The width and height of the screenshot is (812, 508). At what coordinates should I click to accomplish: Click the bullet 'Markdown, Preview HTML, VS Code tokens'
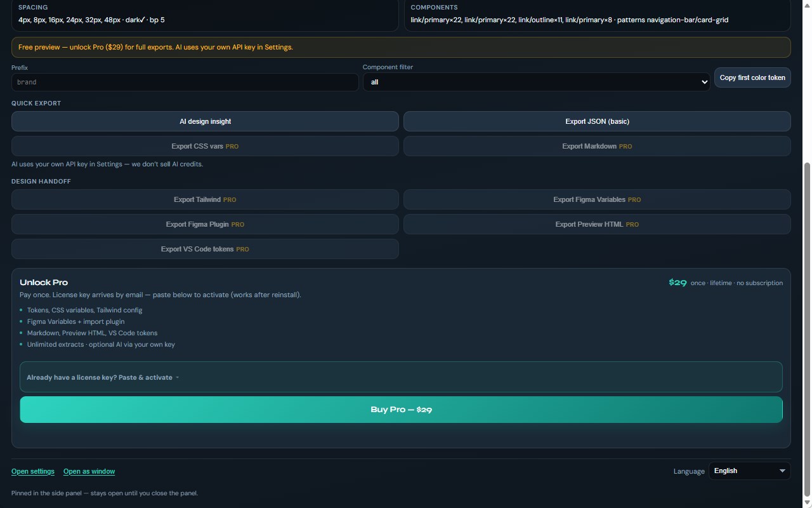click(x=92, y=333)
